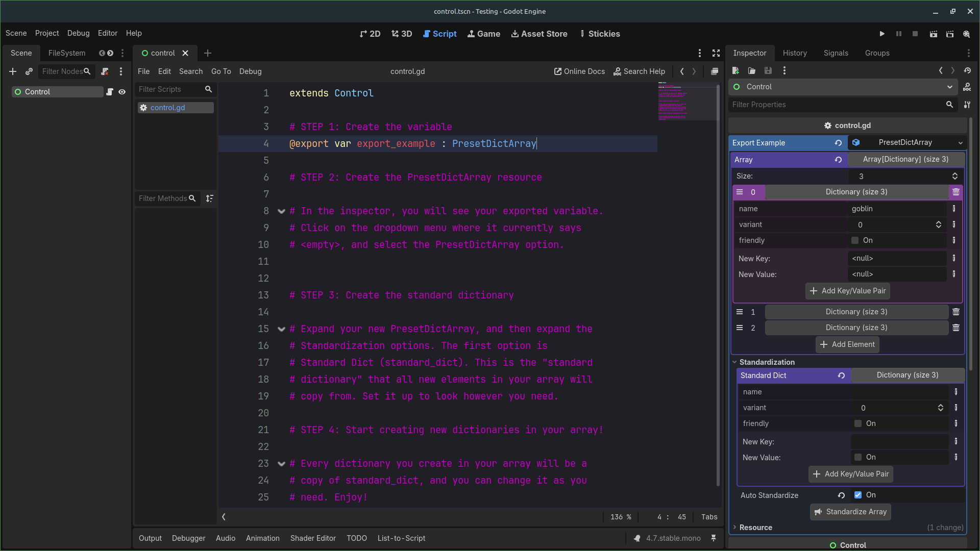Open the Signals tab
The height and width of the screenshot is (551, 980).
coord(836,53)
